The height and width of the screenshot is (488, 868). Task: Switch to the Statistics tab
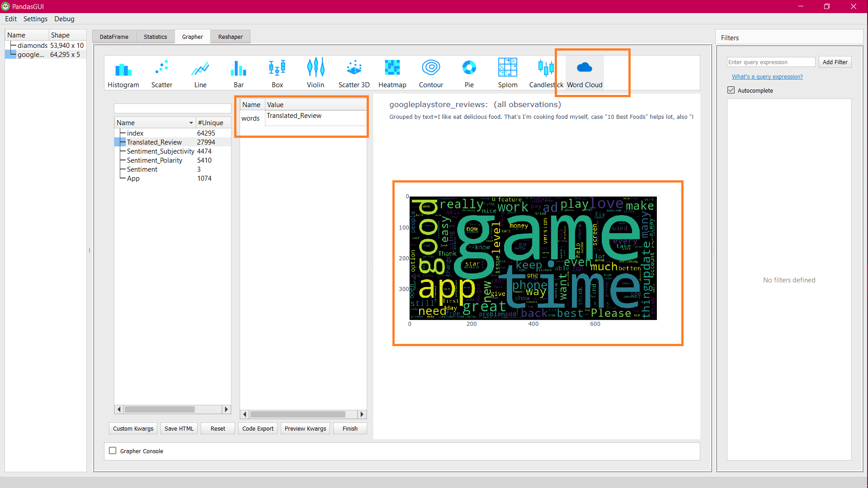tap(155, 37)
